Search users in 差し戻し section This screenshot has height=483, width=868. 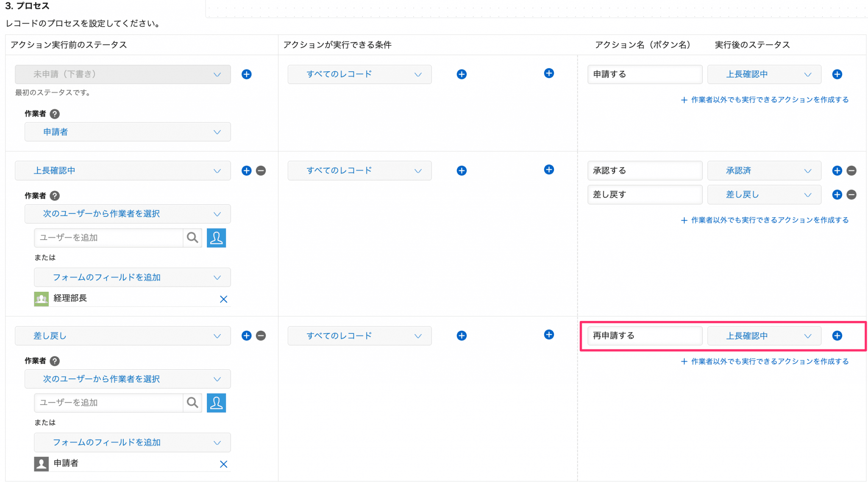[x=192, y=402]
